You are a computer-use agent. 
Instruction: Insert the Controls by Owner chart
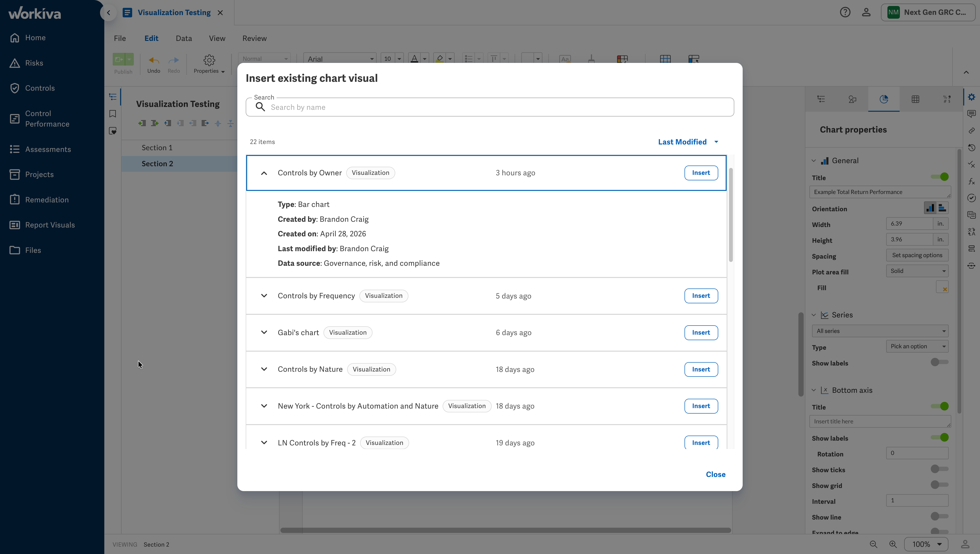coord(701,173)
